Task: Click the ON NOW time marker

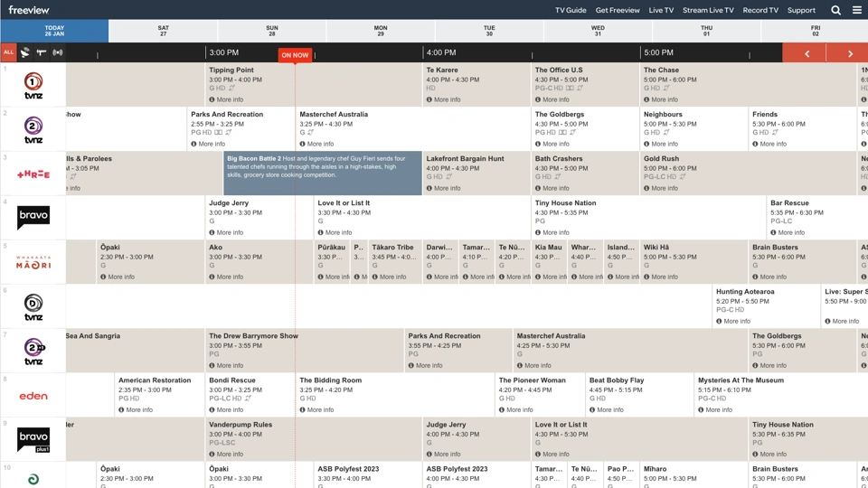Action: pos(295,55)
